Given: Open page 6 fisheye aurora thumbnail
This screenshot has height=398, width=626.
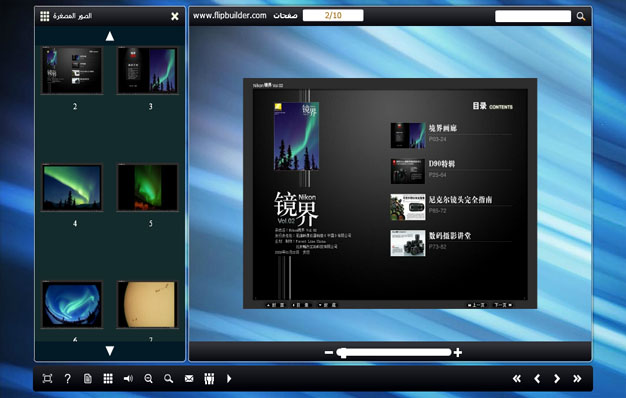Looking at the screenshot, I should click(x=72, y=304).
